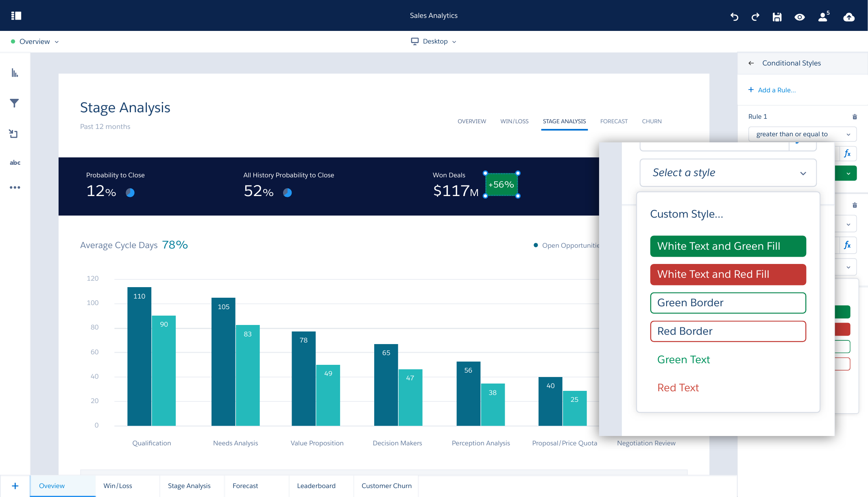Go to STAGE ANALYSIS nav link
The width and height of the screenshot is (868, 497).
[564, 121]
